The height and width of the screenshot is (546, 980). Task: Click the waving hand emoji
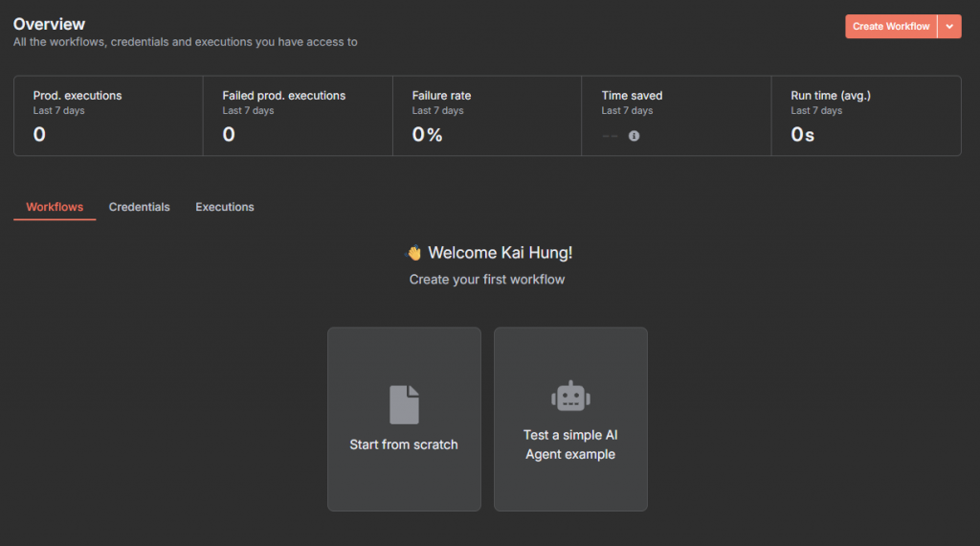[x=414, y=253]
